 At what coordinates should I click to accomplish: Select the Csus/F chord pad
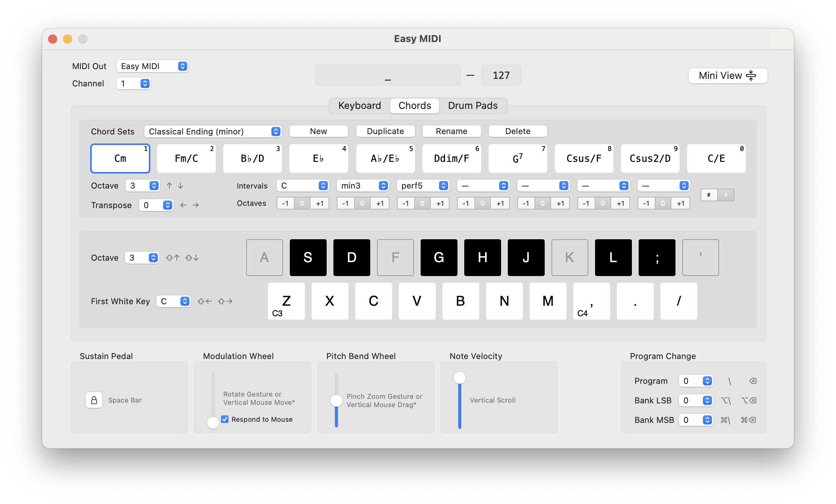click(584, 158)
